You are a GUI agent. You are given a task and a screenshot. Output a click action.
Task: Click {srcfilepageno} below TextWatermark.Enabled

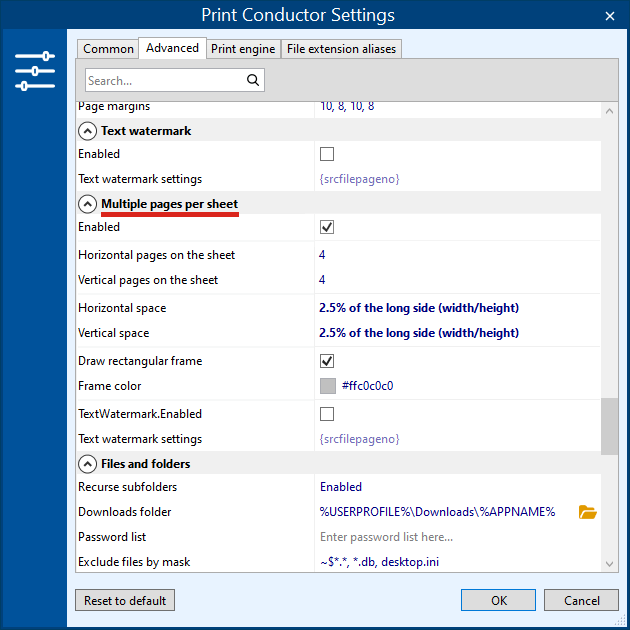(359, 439)
